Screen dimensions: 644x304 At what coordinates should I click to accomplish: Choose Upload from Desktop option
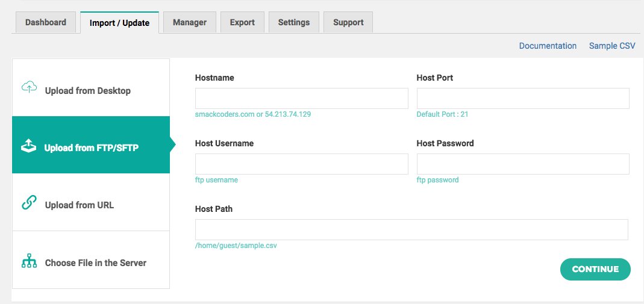pos(91,87)
